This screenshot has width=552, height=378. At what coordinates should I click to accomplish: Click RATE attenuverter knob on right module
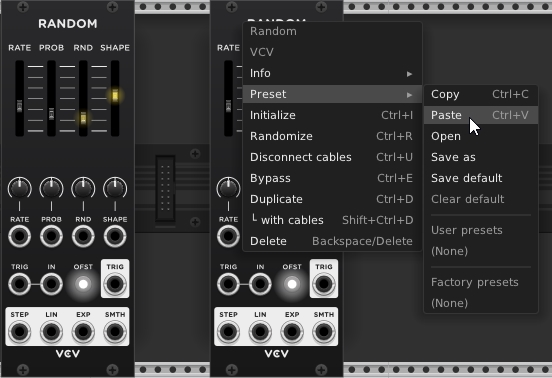(x=228, y=188)
